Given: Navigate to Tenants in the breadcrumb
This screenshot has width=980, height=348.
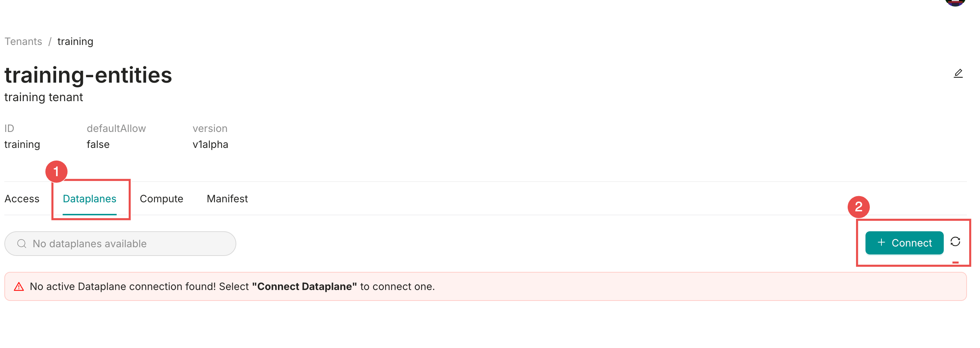Looking at the screenshot, I should 23,41.
